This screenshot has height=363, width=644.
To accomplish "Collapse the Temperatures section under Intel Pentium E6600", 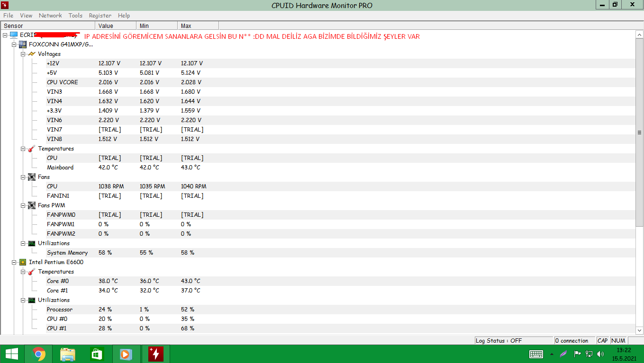I will pos(23,272).
